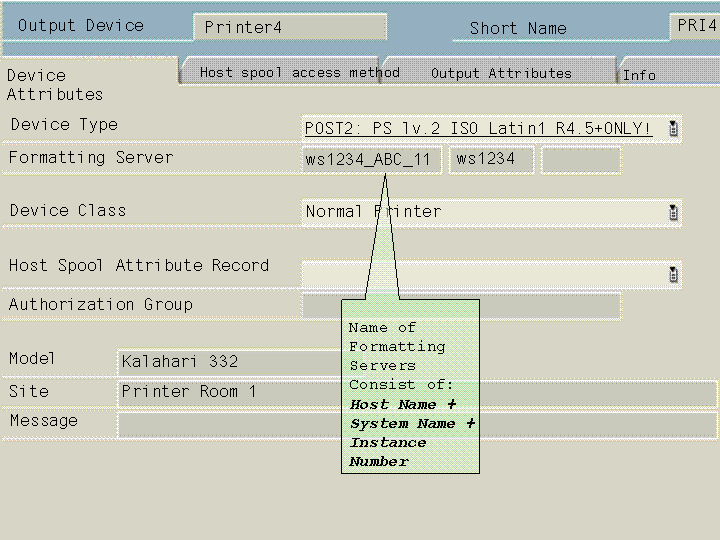Focus the Short Name field showing PRI4
The image size is (720, 540).
[x=695, y=26]
